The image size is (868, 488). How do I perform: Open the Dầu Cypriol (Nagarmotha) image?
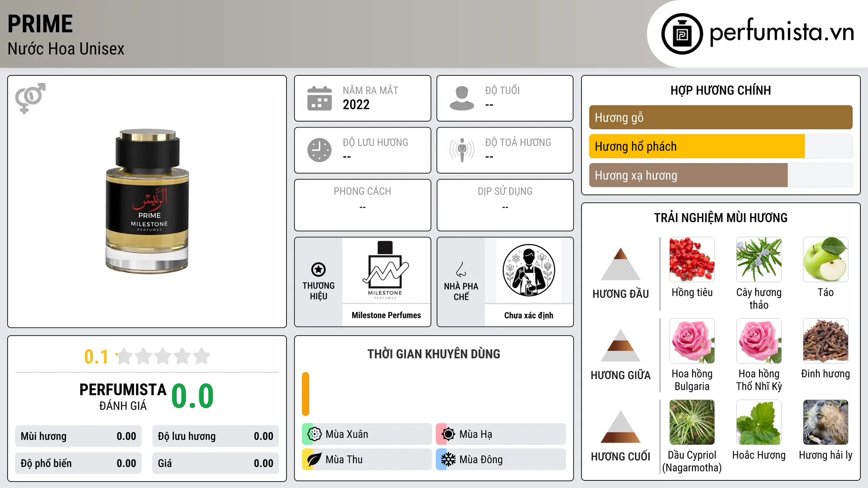692,422
